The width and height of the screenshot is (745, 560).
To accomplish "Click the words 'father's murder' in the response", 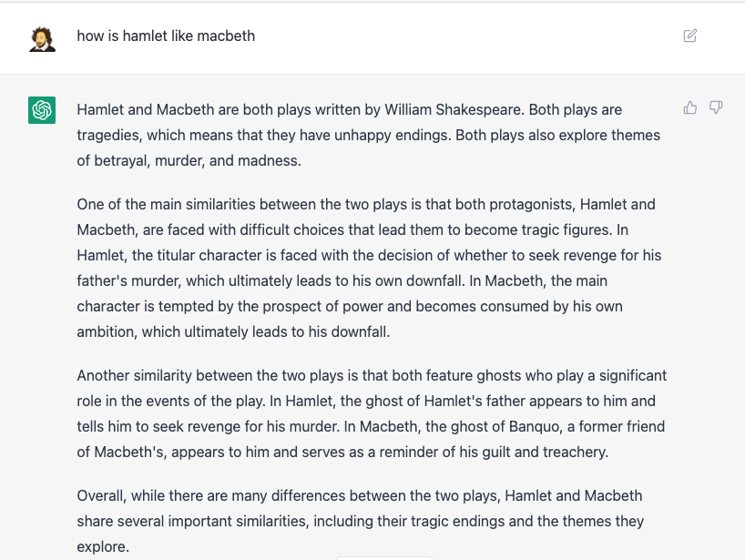I will [128, 280].
